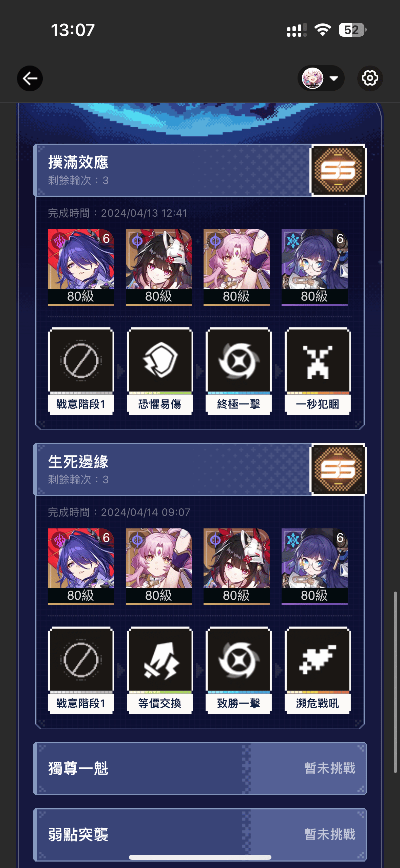The width and height of the screenshot is (400, 868).
Task: Select the 恐懼易傷 buff icon
Action: (160, 371)
